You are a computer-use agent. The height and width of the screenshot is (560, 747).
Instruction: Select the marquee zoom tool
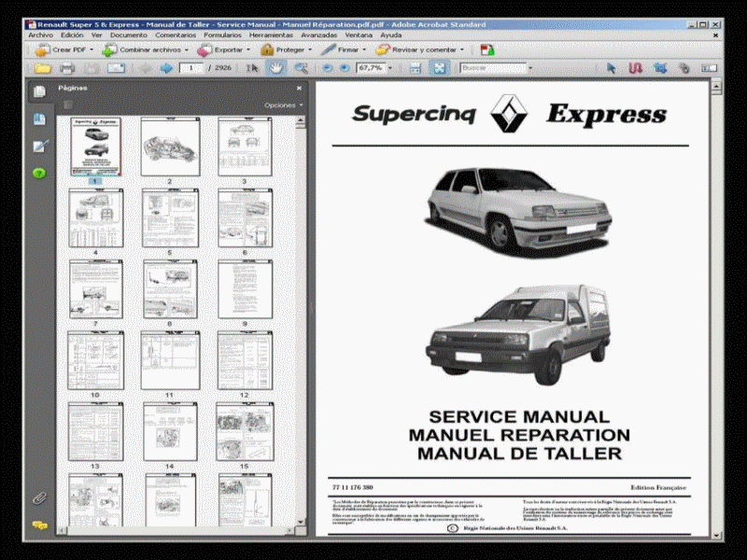pyautogui.click(x=301, y=68)
